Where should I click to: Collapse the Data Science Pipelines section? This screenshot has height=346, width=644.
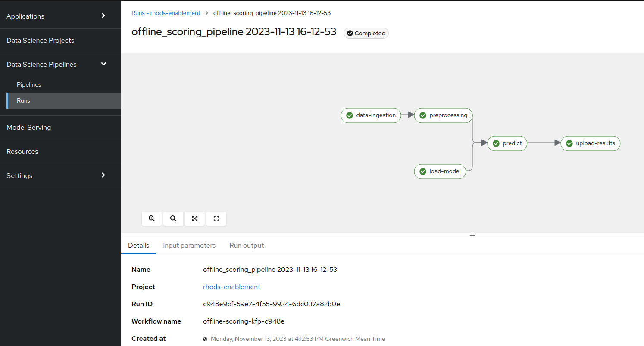tap(60, 65)
